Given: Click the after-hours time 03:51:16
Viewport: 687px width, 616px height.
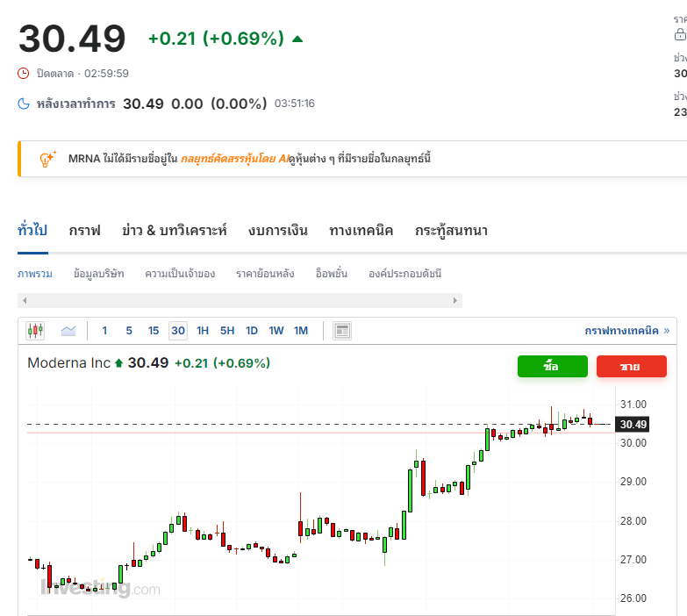Looking at the screenshot, I should point(295,104).
